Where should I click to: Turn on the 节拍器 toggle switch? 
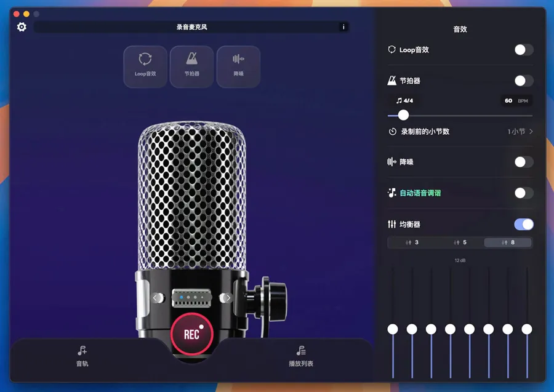pos(523,81)
